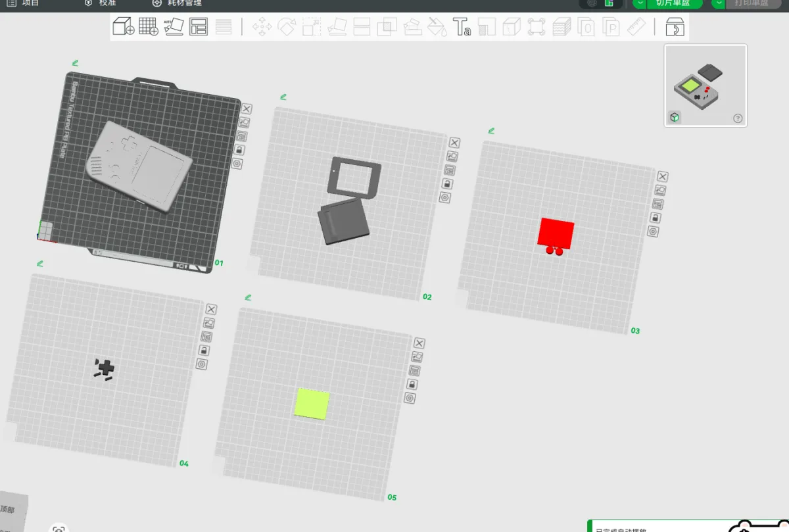This screenshot has width=789, height=532.
Task: Remove plate 02 using its X icon
Action: pyautogui.click(x=454, y=143)
